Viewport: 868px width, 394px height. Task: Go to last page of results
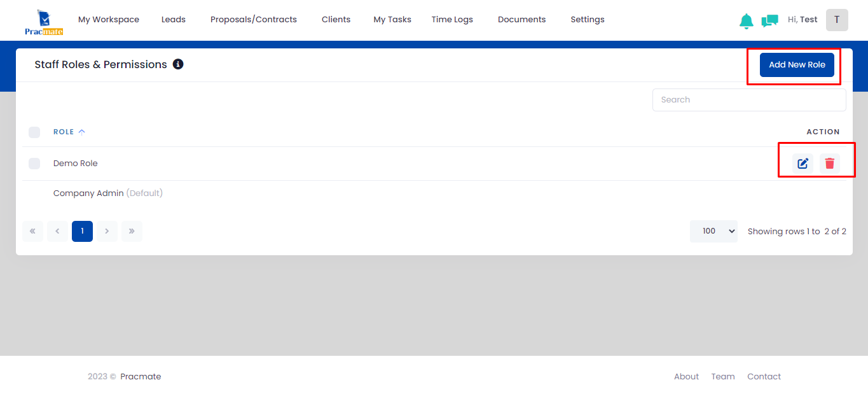click(132, 231)
